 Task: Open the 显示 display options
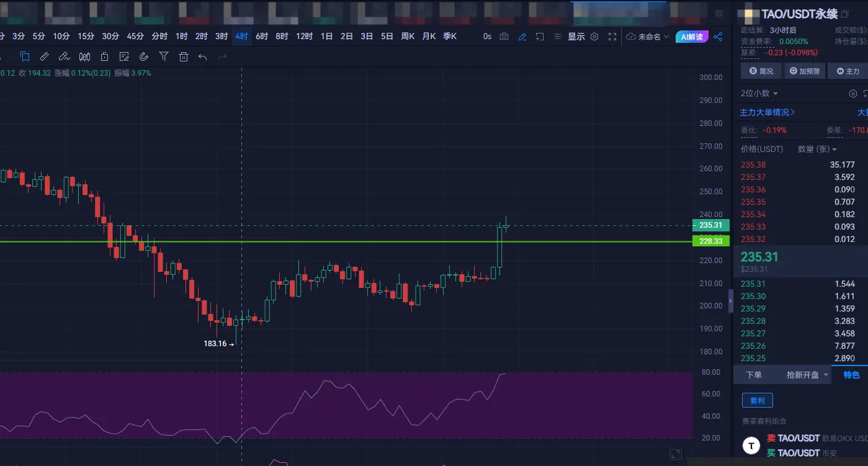click(x=576, y=37)
